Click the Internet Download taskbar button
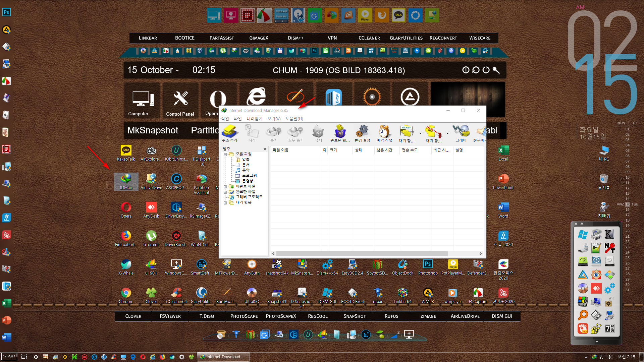 (x=223, y=357)
